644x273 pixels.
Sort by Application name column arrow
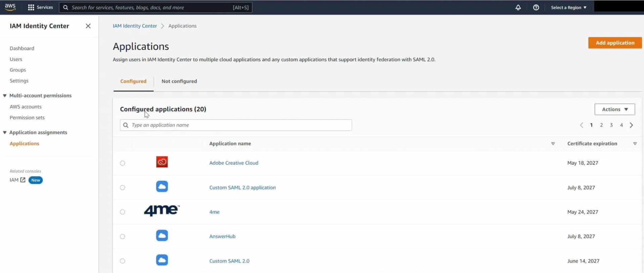(553, 144)
